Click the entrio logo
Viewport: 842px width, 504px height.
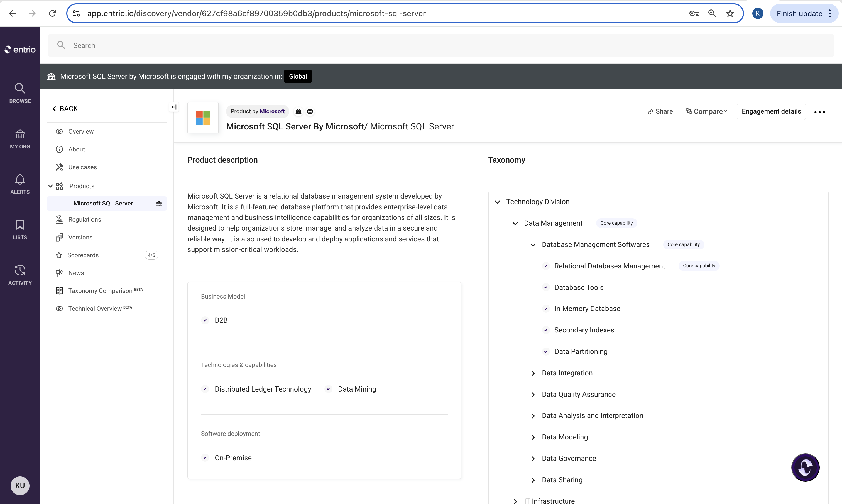pos(20,50)
